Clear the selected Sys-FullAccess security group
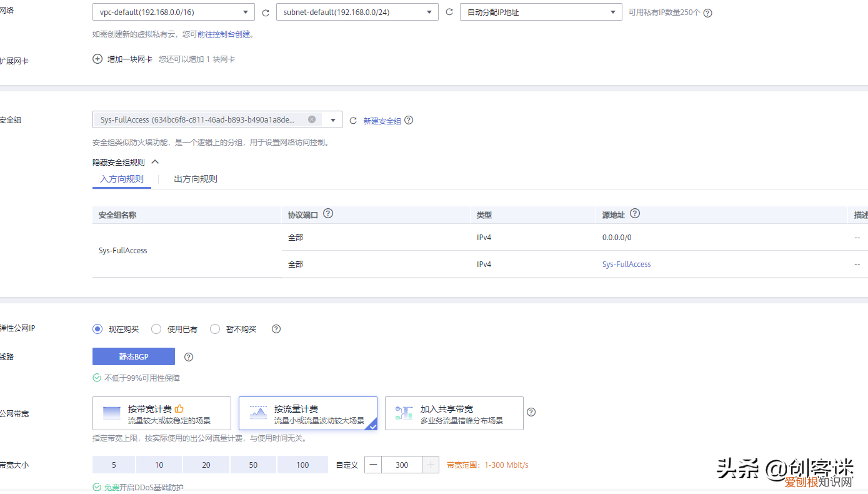The height and width of the screenshot is (494, 868). click(x=312, y=119)
